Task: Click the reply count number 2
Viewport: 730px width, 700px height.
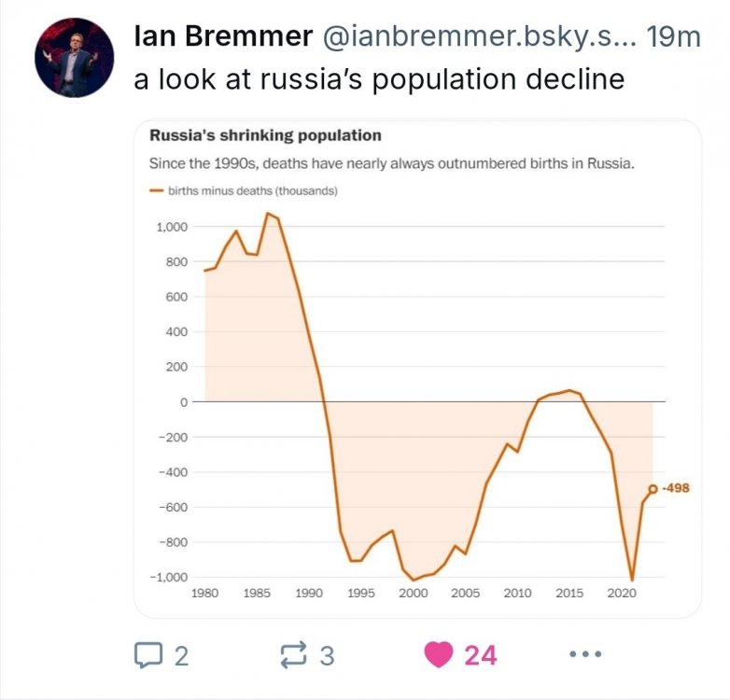Action: [x=181, y=655]
